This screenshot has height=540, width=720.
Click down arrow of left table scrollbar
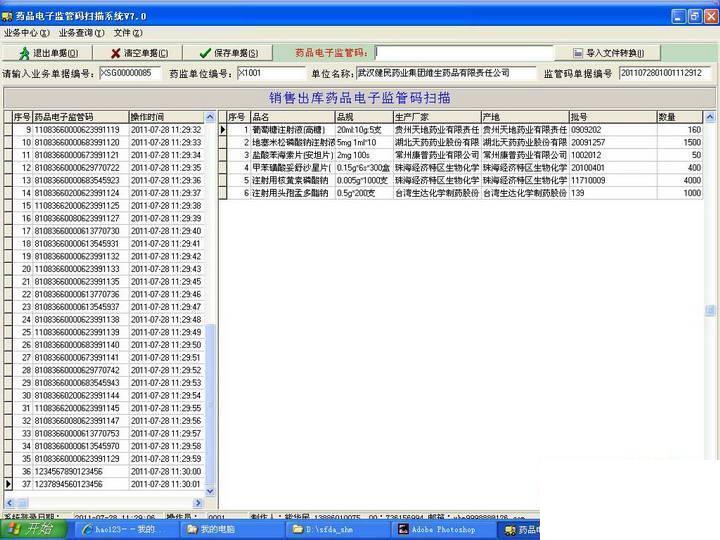tap(210, 491)
